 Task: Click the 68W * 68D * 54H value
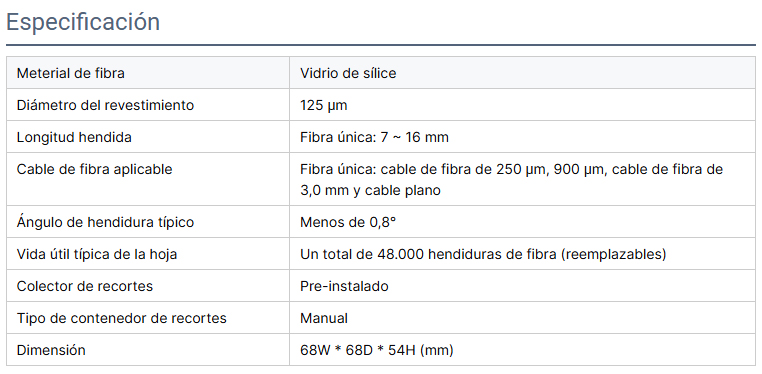coord(377,350)
